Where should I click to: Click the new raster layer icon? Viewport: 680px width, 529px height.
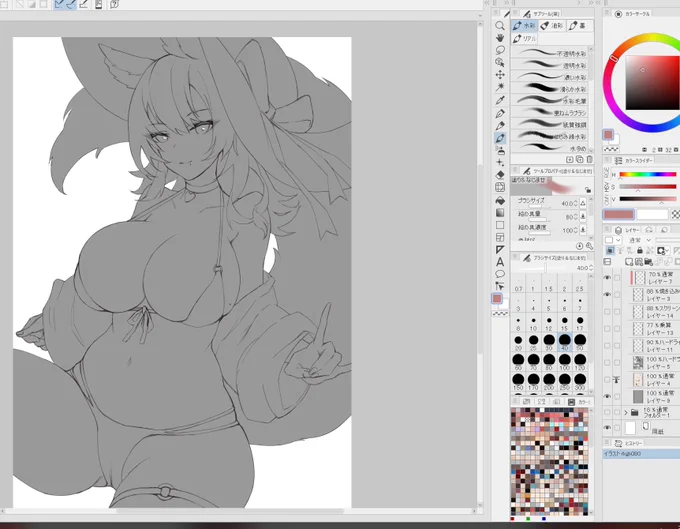[629, 262]
